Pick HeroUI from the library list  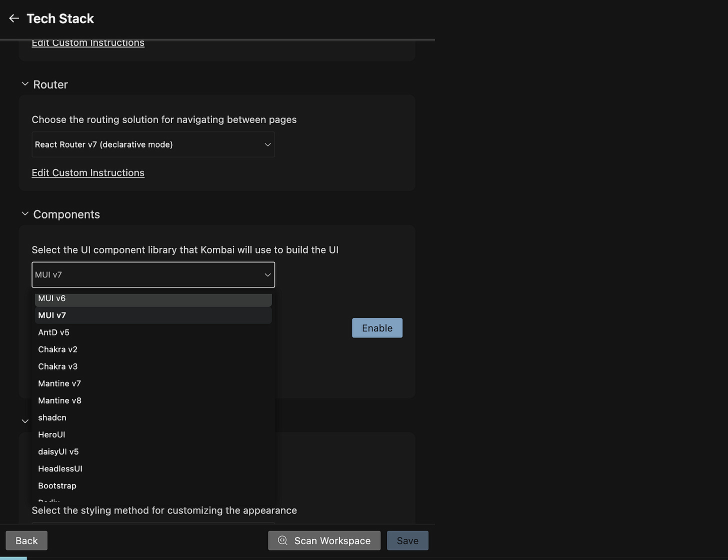153,434
